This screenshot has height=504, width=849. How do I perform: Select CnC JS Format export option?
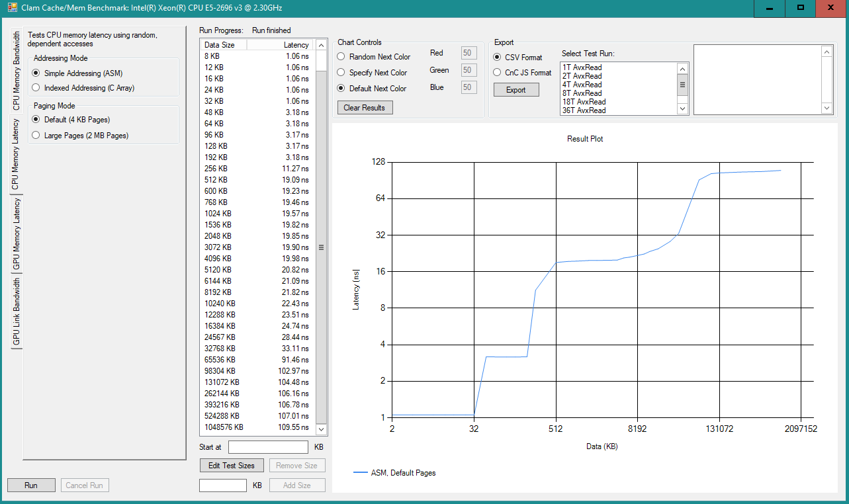[x=498, y=73]
